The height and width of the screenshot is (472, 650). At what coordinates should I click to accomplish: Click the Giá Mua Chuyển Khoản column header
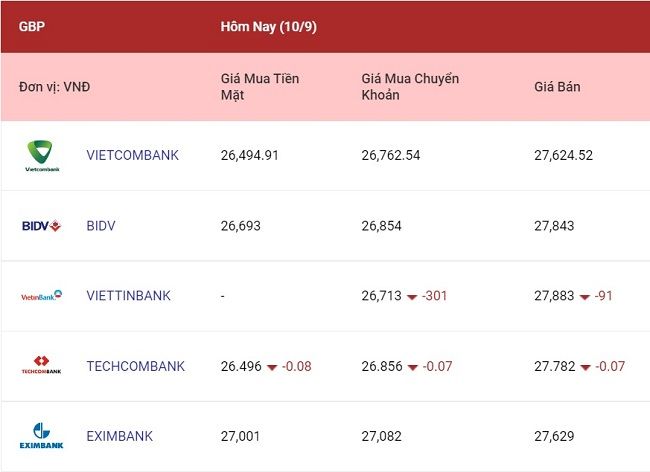coord(410,87)
